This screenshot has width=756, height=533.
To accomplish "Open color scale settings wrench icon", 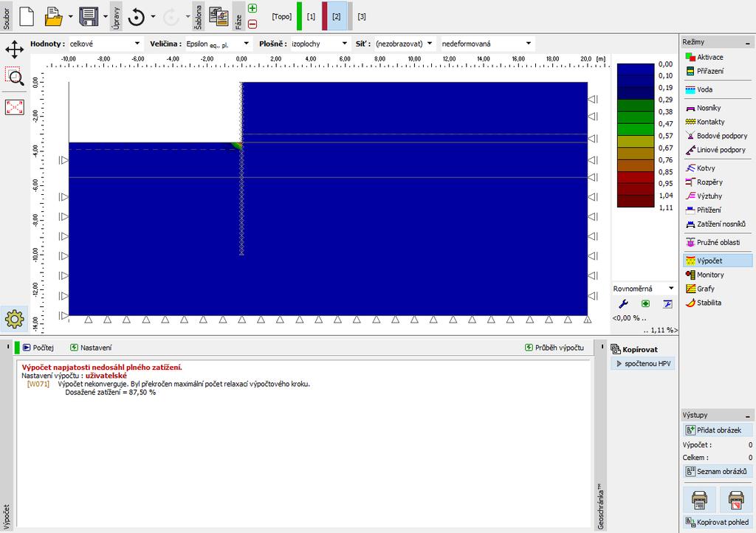I will pos(623,303).
